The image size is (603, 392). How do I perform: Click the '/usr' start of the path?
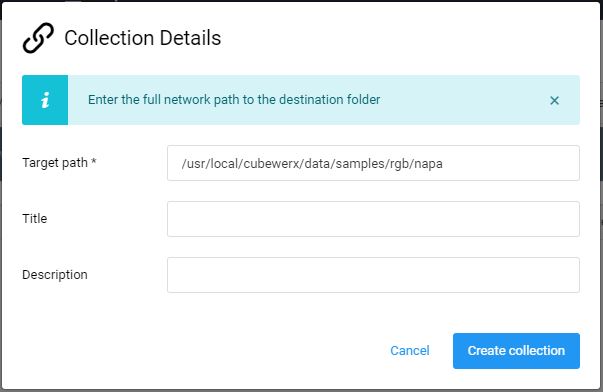195,164
